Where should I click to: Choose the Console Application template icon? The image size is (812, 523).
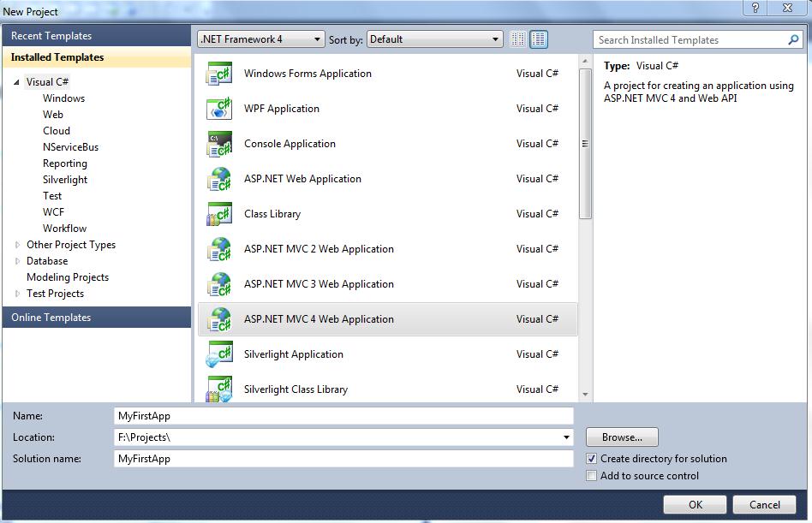coord(219,144)
